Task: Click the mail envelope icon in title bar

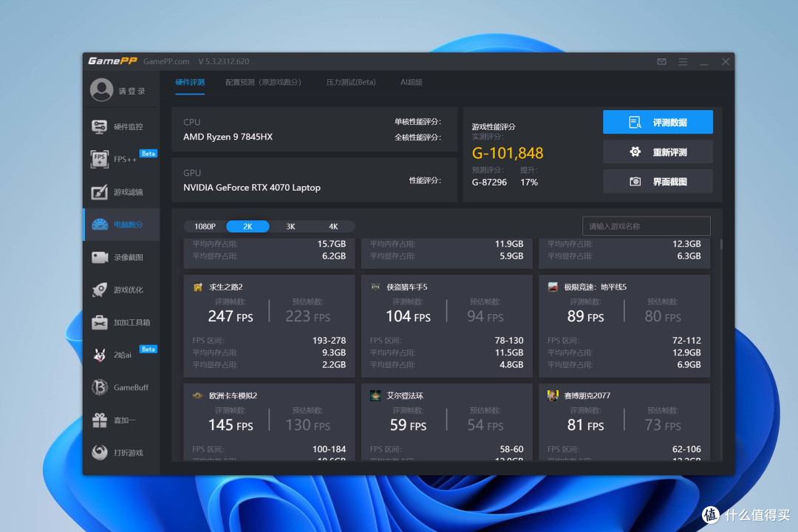Action: pos(661,61)
